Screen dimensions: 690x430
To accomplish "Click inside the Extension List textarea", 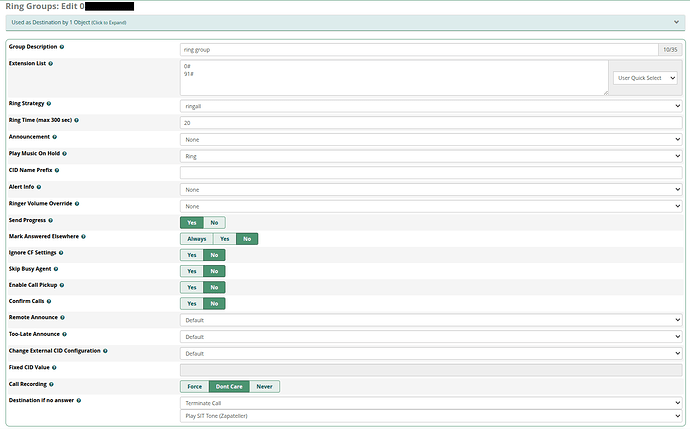I will click(x=394, y=78).
